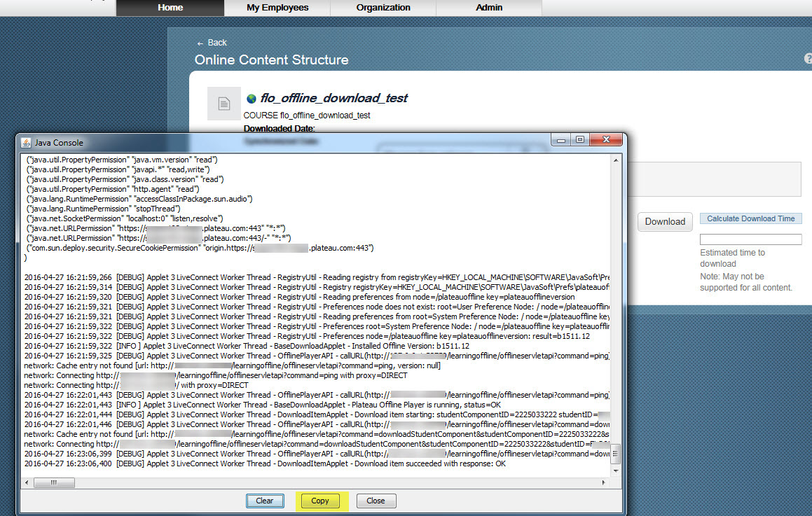The height and width of the screenshot is (516, 812).
Task: Click the vertical scrollbar thumb in Java Console
Action: coord(616,454)
